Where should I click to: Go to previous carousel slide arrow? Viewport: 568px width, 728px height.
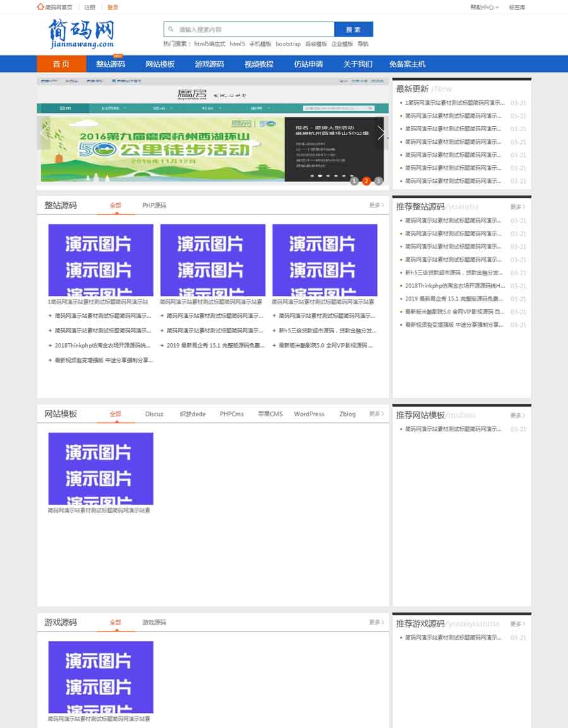click(44, 132)
